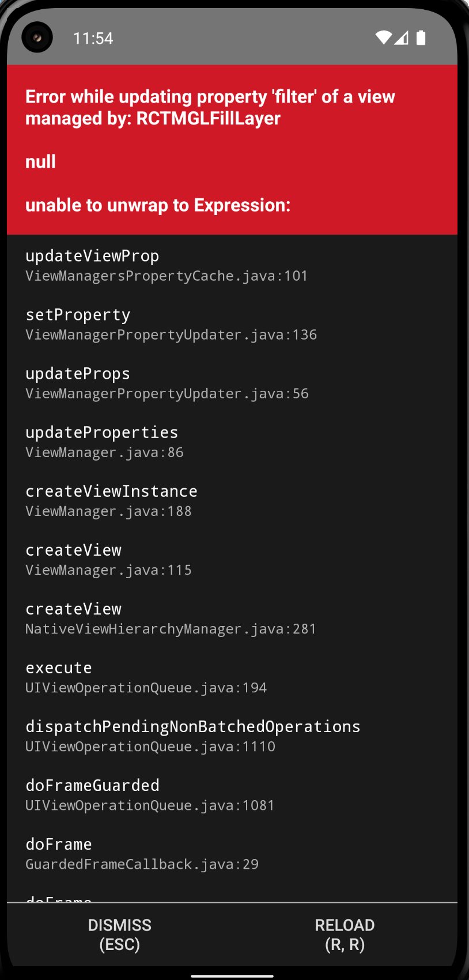This screenshot has width=469, height=980.
Task: Tap ViewManager.java:86 source location
Action: point(104,453)
